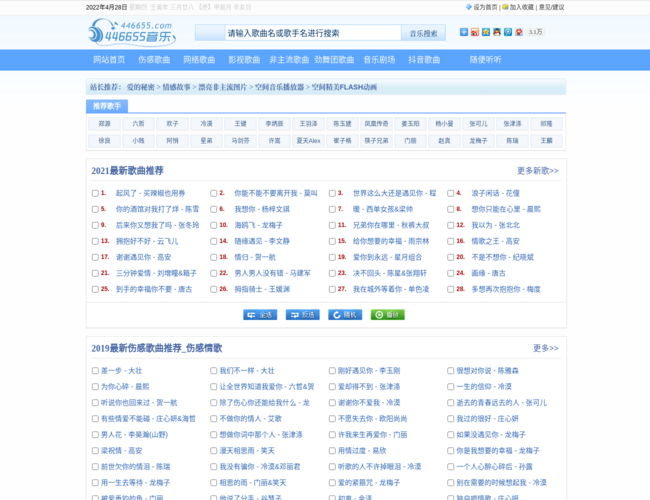Tick checkbox for song 17 谢谢遇见你
Image resolution: width=650 pixels, height=500 pixels.
(x=95, y=257)
